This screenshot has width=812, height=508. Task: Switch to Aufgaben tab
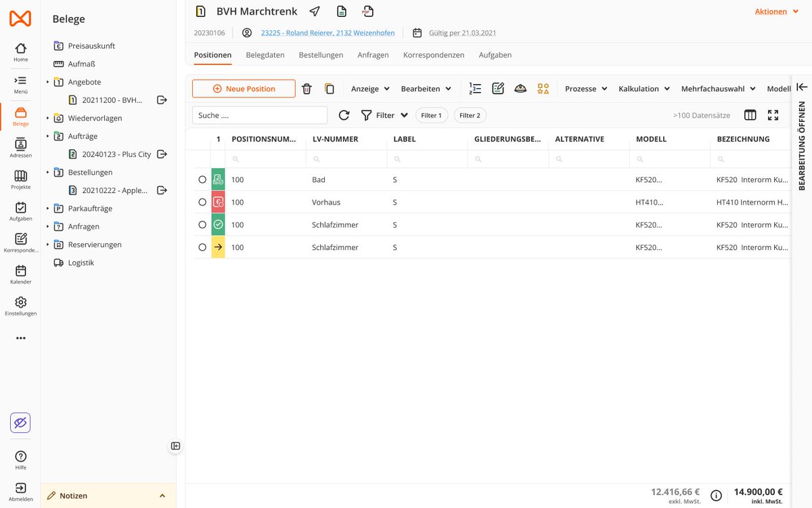495,55
